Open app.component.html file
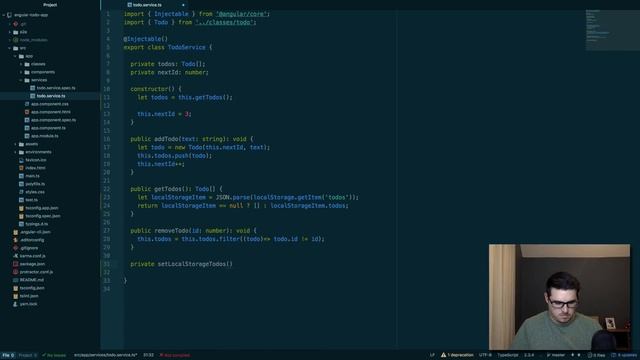 tap(50, 112)
